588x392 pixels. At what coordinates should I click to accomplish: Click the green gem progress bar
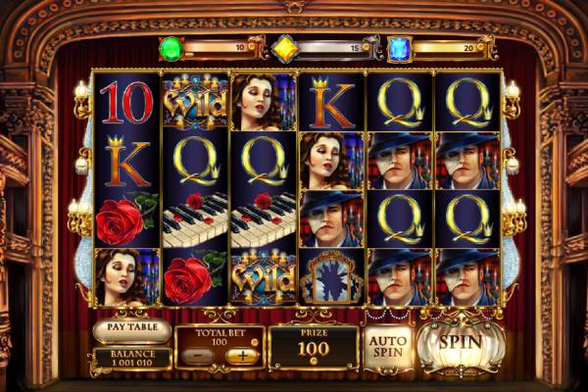pyautogui.click(x=220, y=48)
